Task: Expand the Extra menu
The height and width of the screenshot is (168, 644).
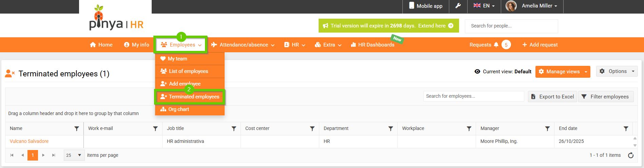Action: pos(328,45)
